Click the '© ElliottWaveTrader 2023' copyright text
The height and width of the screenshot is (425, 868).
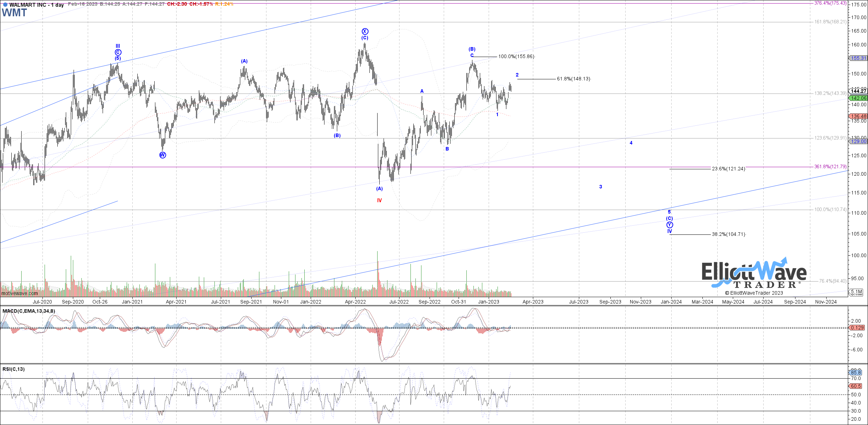754,293
